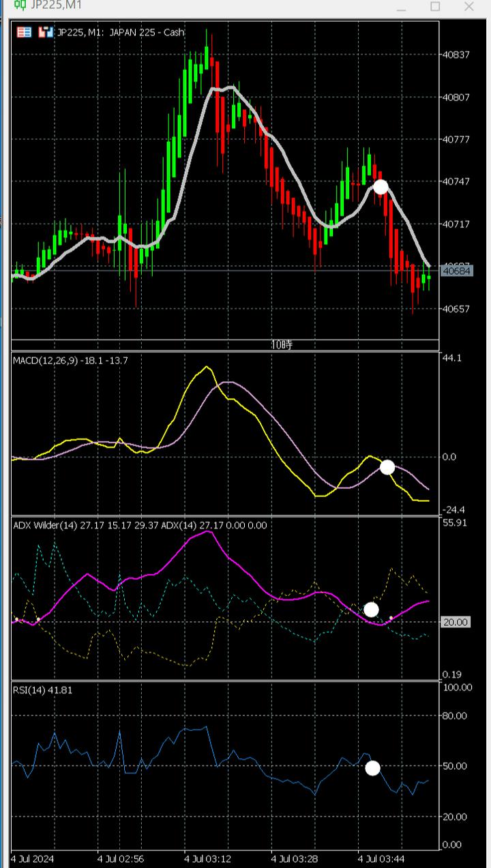Image resolution: width=491 pixels, height=868 pixels.
Task: Click 4 Jul 03:12 on time axis
Action: [x=208, y=856]
